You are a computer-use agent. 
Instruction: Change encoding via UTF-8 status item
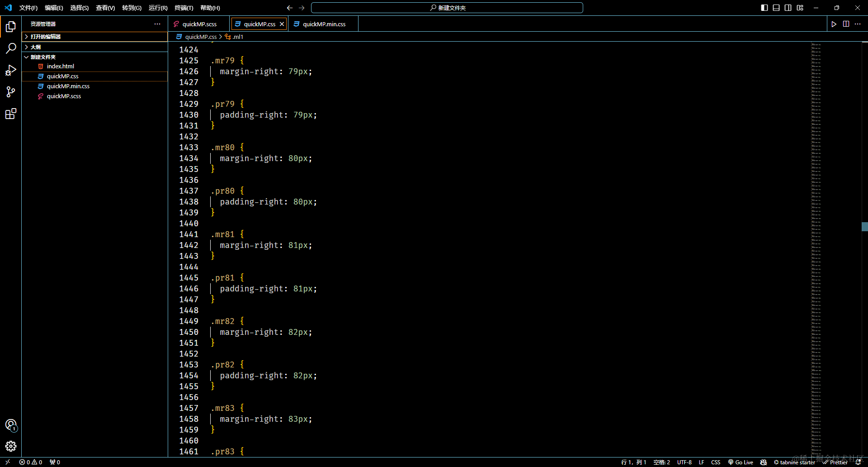point(684,462)
